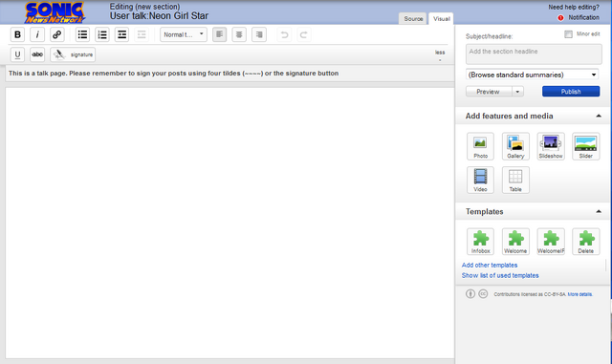Click into the Subject/headline field
The width and height of the screenshot is (612, 364).
534,54
